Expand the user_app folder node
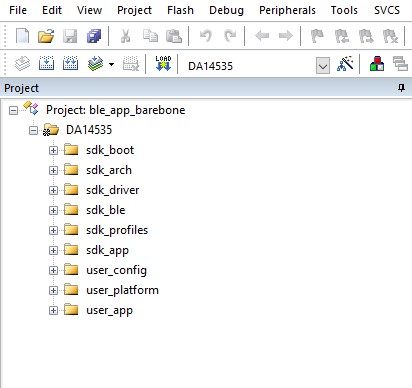 [x=53, y=310]
